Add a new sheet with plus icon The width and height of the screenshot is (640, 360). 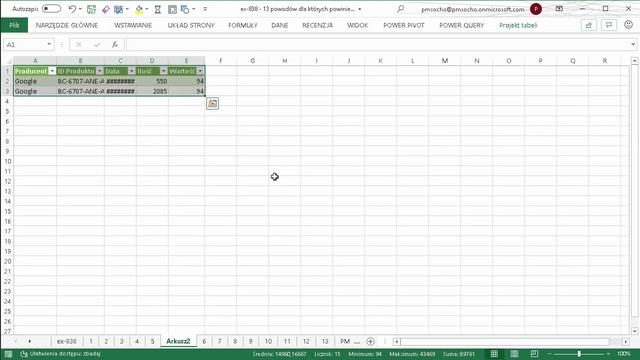pyautogui.click(x=370, y=341)
